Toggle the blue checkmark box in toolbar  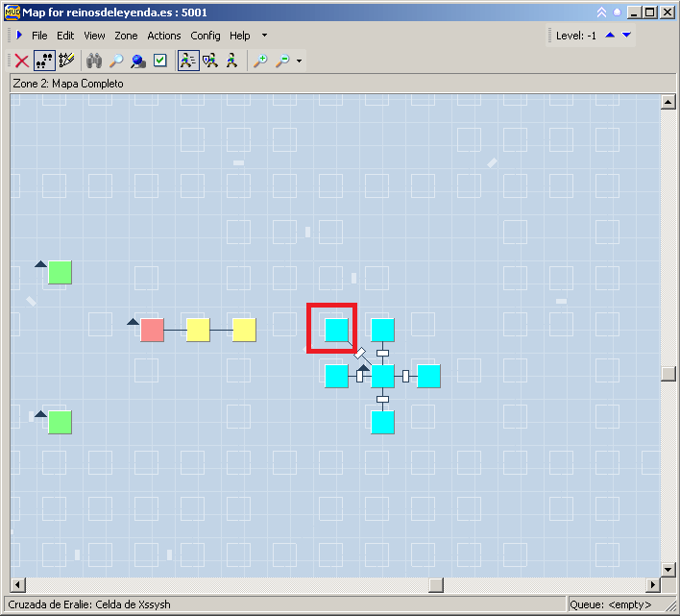pos(160,61)
